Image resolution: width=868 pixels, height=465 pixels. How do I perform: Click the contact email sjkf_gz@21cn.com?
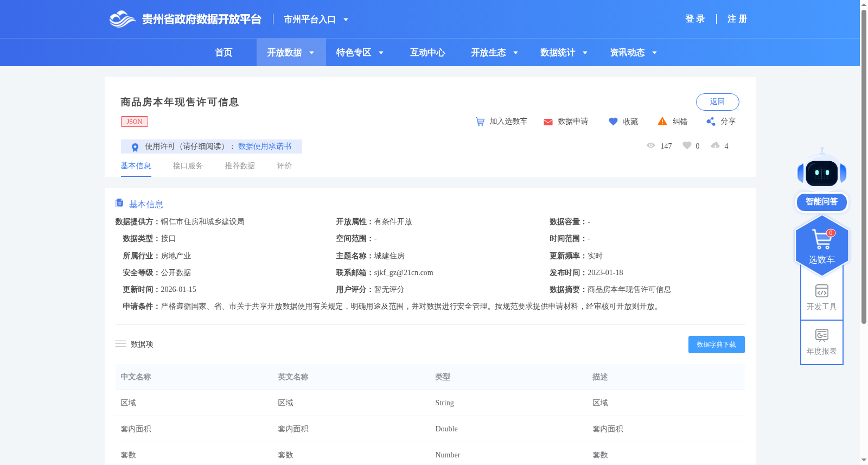404,273
